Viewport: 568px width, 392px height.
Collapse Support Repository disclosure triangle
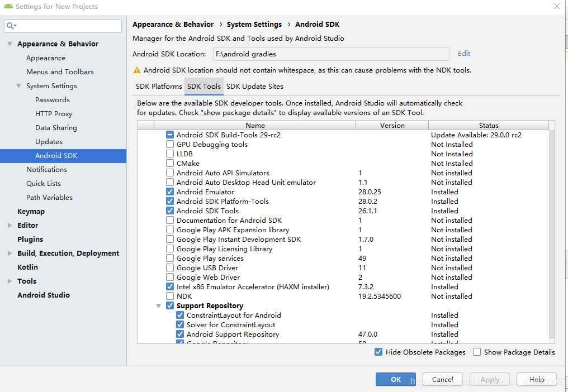(x=158, y=306)
